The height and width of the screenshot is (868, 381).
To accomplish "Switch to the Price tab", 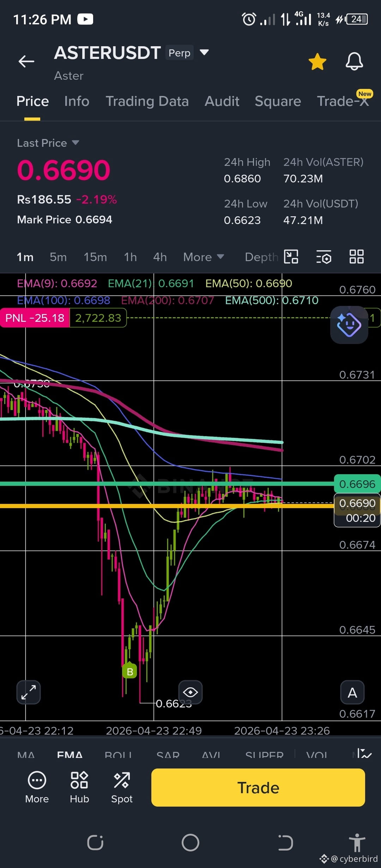I will [x=32, y=101].
